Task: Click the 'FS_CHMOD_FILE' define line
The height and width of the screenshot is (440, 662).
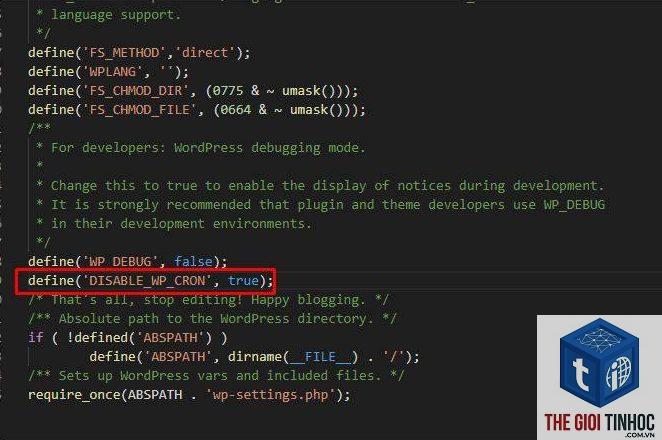Action: pyautogui.click(x=197, y=110)
